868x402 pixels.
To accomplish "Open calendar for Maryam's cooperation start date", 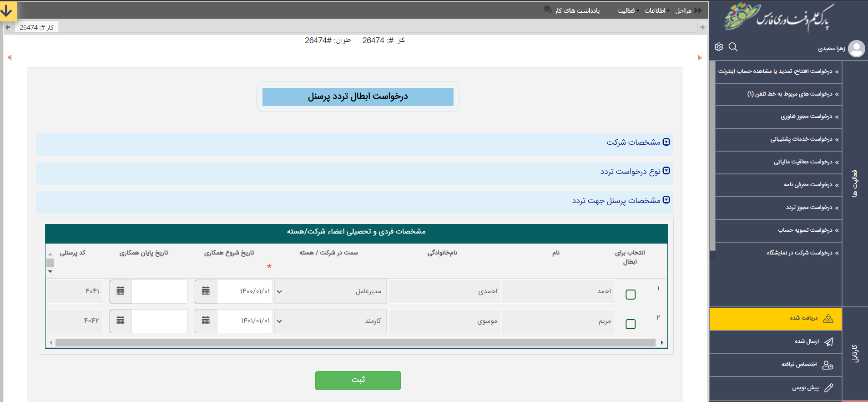I will (206, 321).
